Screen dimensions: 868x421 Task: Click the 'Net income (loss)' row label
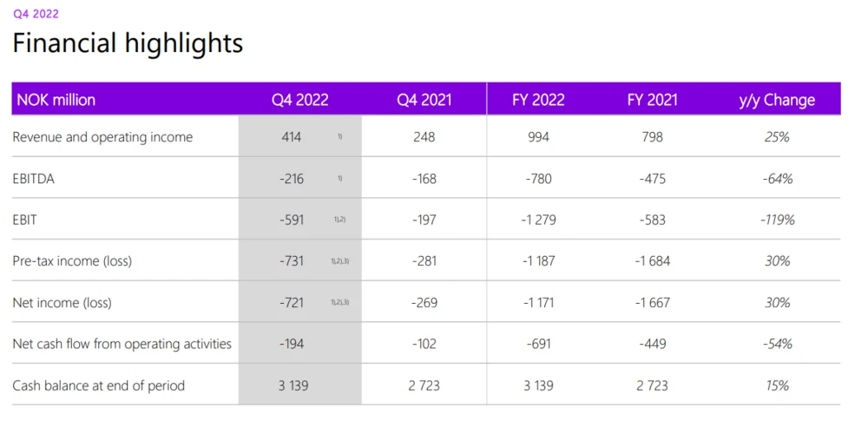[x=62, y=303]
